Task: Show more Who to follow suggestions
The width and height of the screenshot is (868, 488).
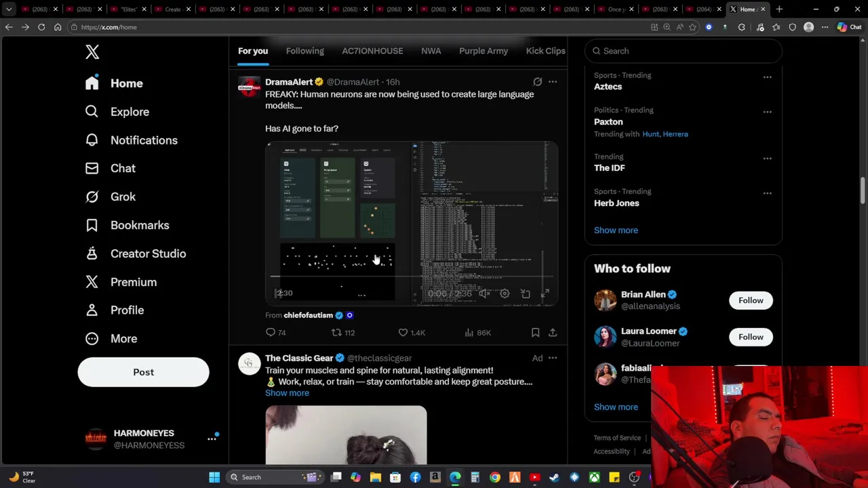Action: pyautogui.click(x=616, y=407)
